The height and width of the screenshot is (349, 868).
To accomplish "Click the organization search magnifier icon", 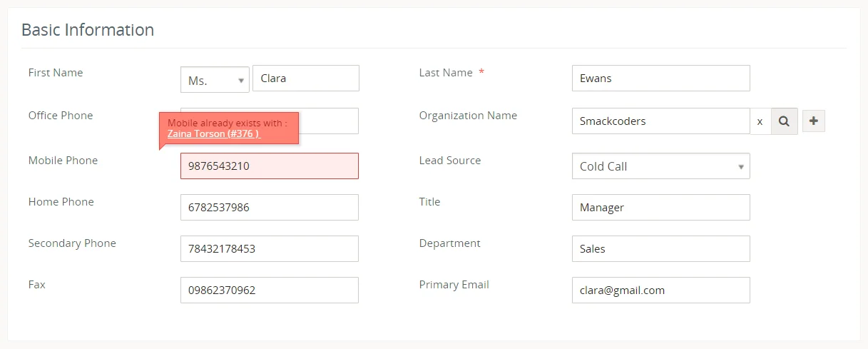I will 784,121.
